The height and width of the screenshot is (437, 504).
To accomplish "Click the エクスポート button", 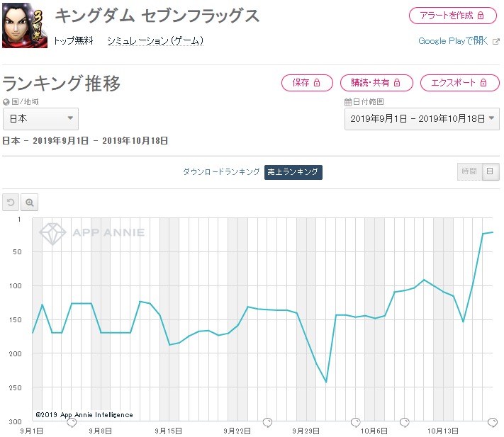I will point(460,83).
